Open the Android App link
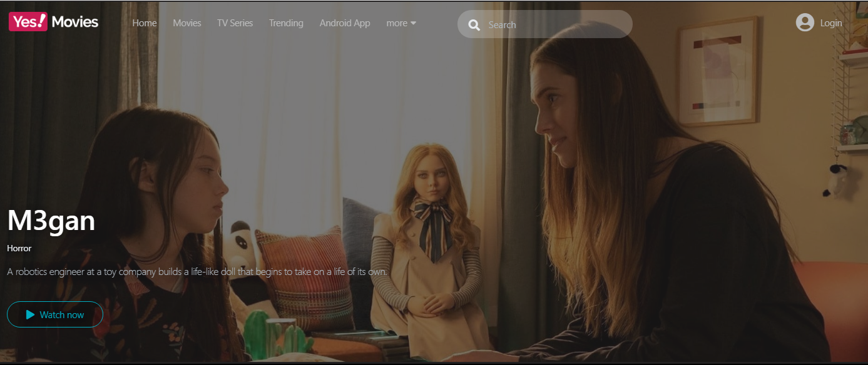868x365 pixels. coord(345,23)
